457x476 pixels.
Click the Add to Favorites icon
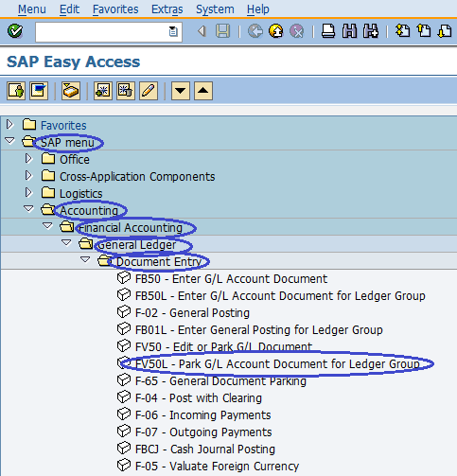tap(103, 91)
